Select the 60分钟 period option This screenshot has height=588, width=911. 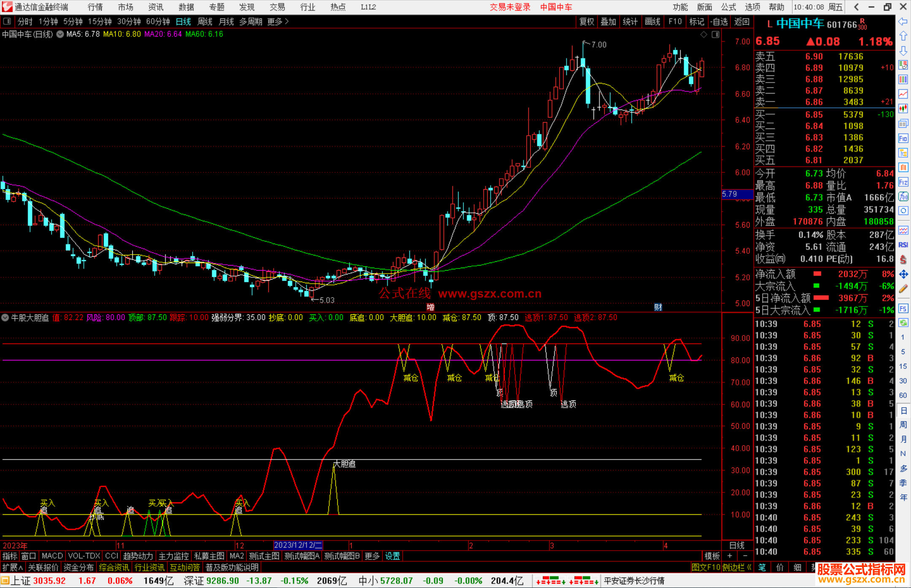click(158, 21)
